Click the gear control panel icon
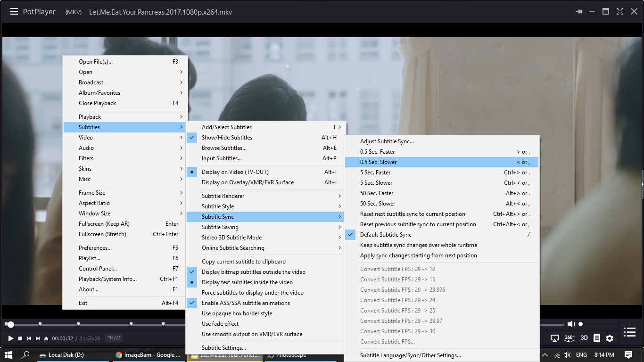 coord(610,338)
